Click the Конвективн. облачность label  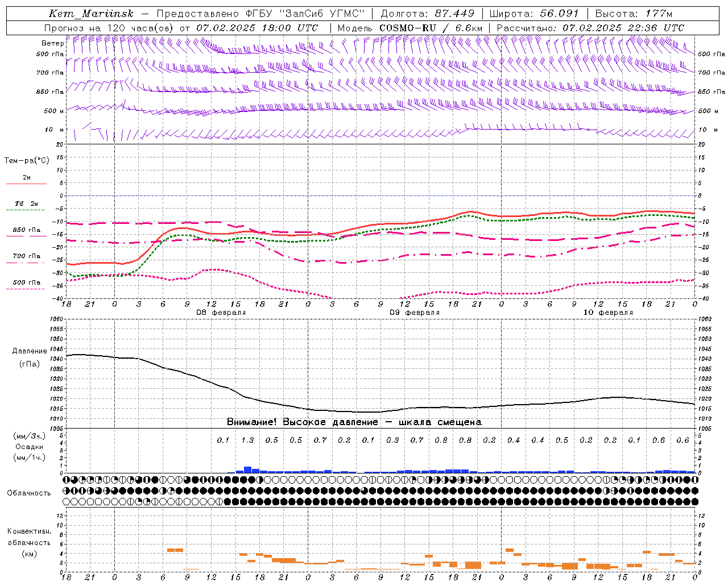point(29,537)
